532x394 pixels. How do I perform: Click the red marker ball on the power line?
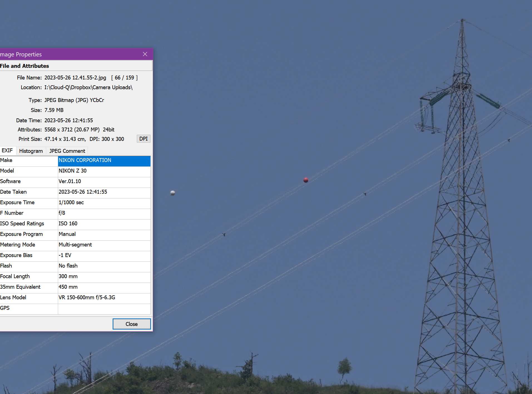(306, 180)
